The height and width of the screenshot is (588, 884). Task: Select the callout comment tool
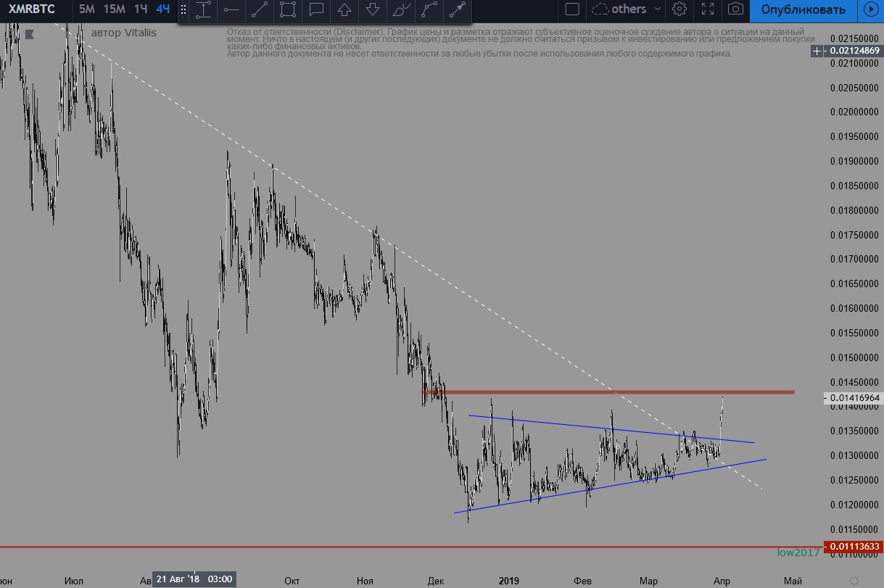pos(316,10)
